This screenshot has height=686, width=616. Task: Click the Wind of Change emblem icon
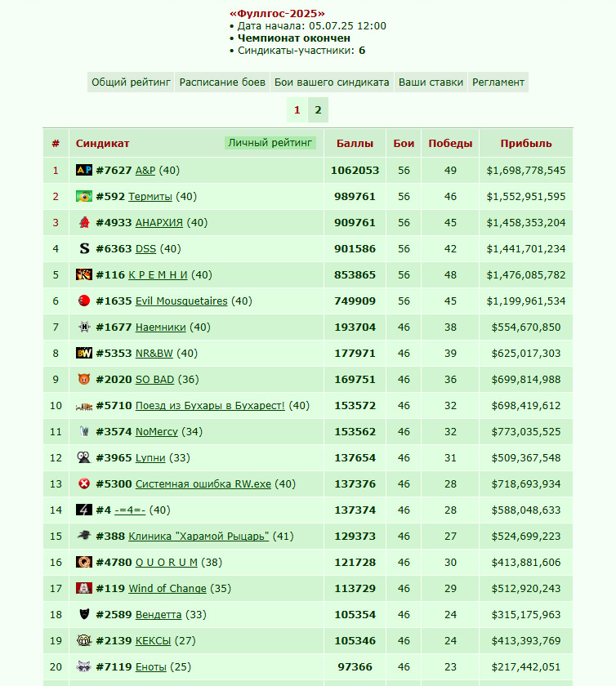point(83,588)
